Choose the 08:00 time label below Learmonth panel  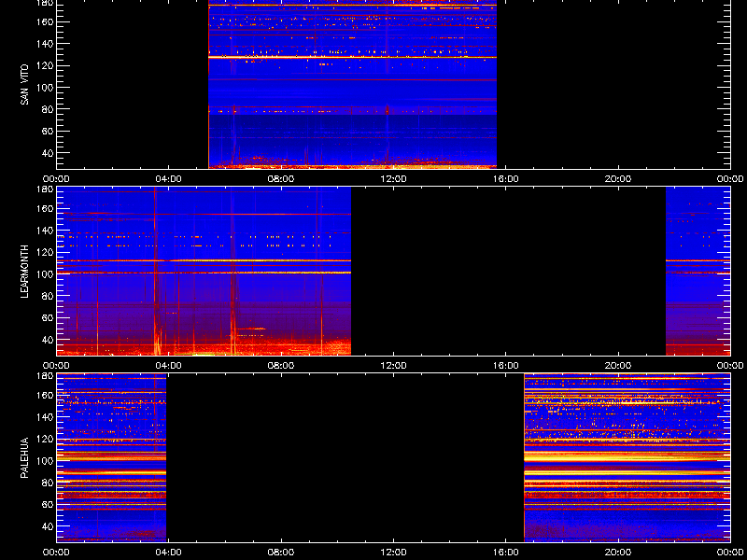coord(281,366)
